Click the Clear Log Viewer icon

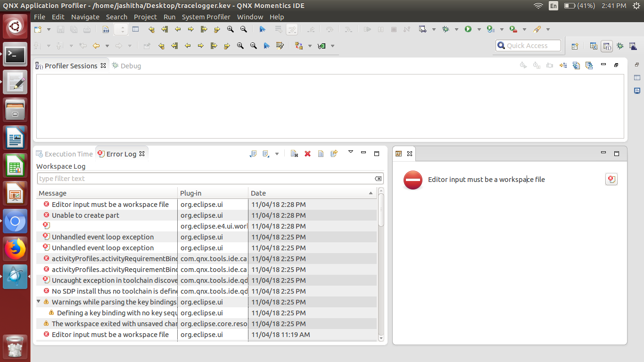tap(294, 154)
